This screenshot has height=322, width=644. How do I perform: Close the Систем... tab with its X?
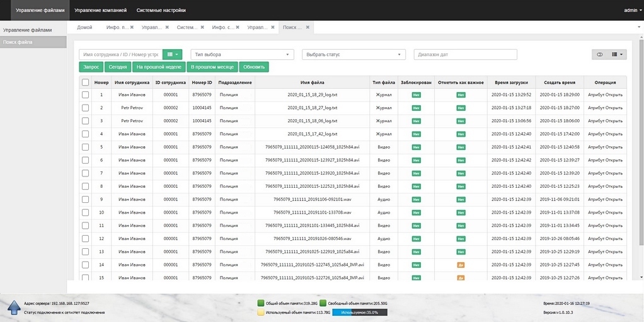click(202, 27)
